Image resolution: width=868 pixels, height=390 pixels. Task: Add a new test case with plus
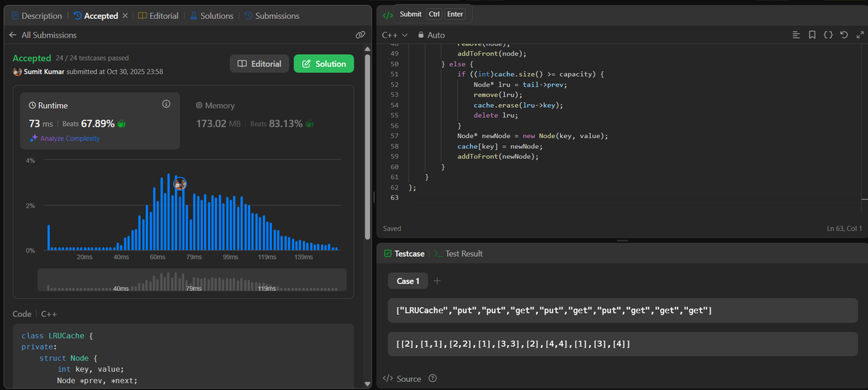click(437, 281)
